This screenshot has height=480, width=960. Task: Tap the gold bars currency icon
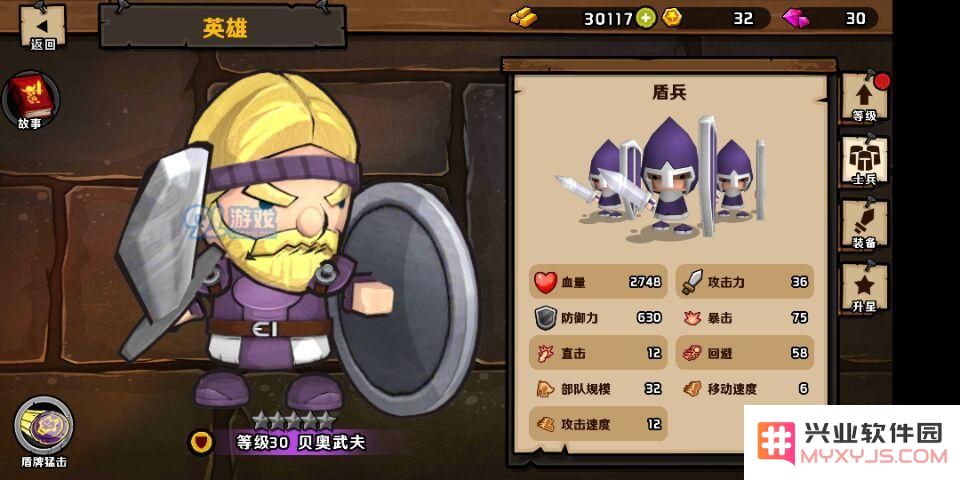point(523,18)
